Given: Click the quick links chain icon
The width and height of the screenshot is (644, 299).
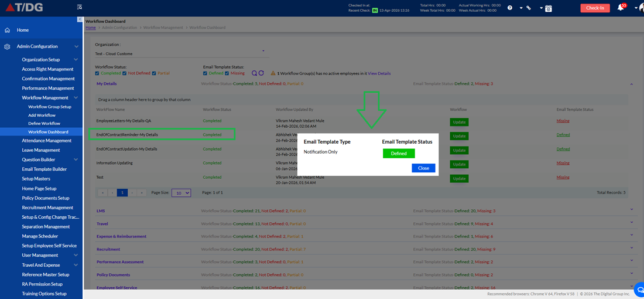Looking at the screenshot, I should point(529,8).
